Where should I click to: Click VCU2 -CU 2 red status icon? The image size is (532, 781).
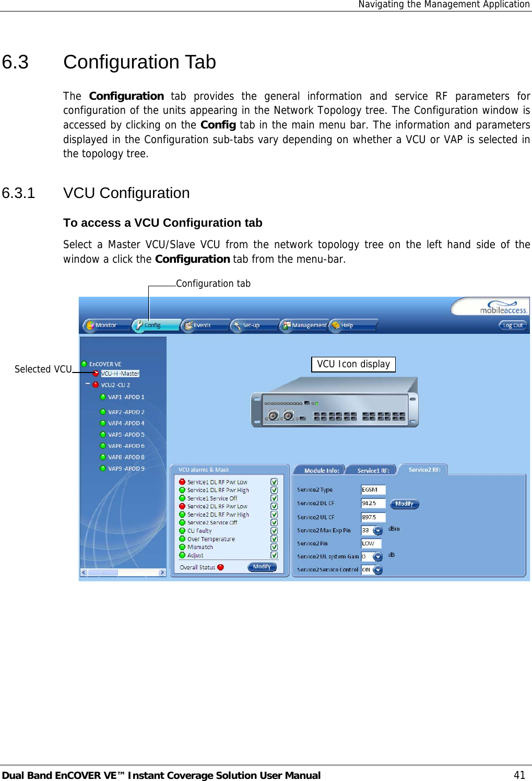96,385
